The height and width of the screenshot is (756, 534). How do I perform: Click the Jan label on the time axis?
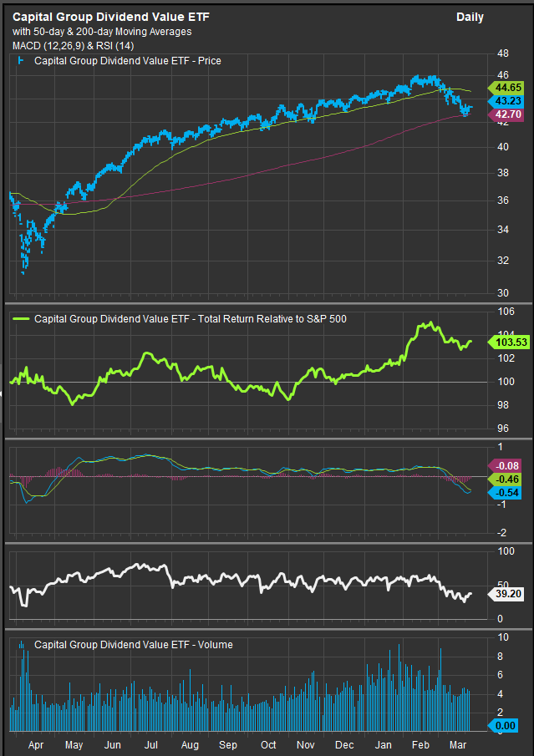[383, 744]
